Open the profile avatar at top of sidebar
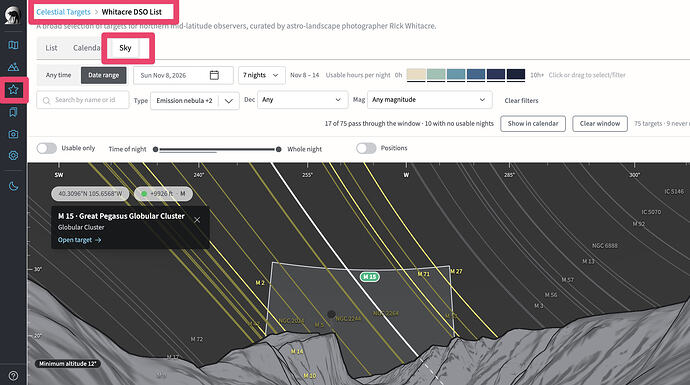This screenshot has width=690, height=385. [13, 15]
